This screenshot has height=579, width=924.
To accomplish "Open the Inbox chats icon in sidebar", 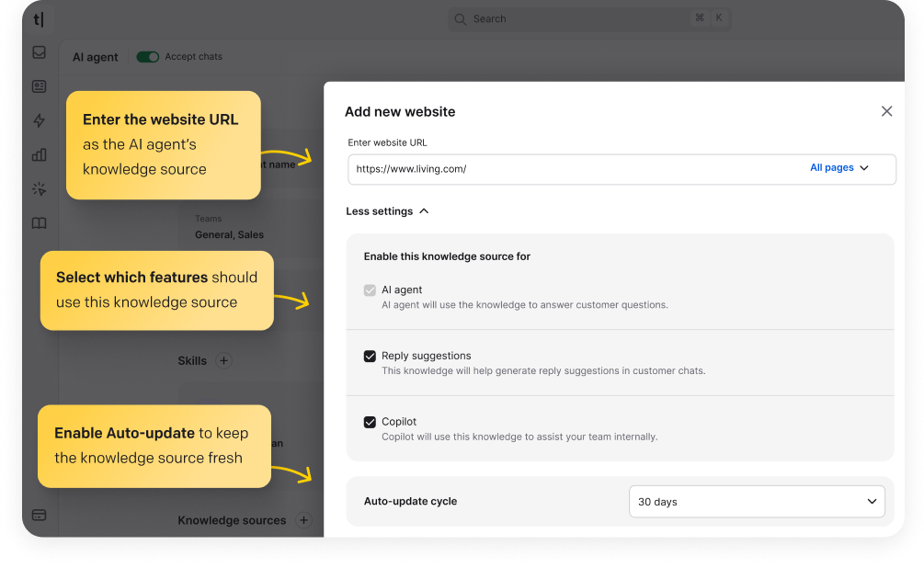I will point(39,52).
